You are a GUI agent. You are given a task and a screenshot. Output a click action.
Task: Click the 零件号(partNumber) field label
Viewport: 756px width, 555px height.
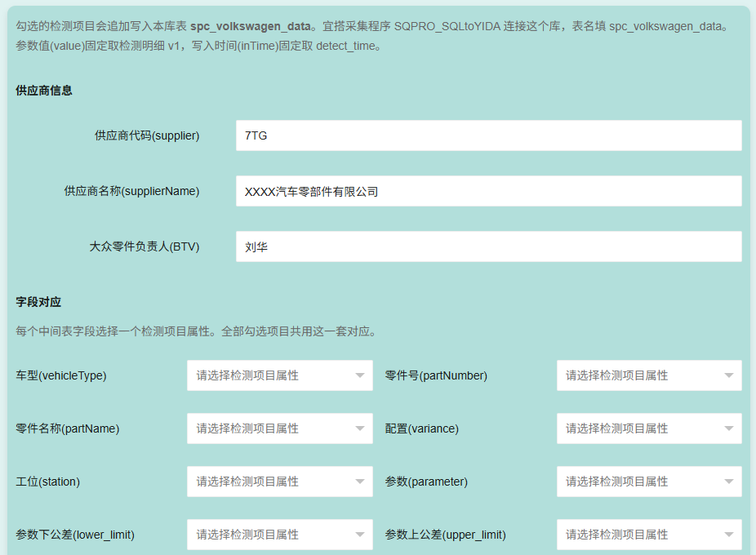[x=436, y=375]
